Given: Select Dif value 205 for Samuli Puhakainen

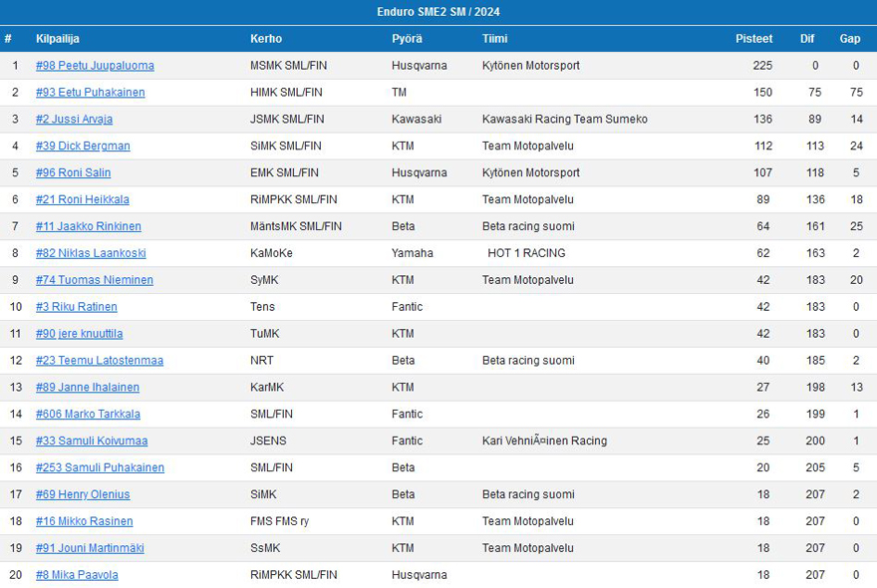Looking at the screenshot, I should (815, 468).
